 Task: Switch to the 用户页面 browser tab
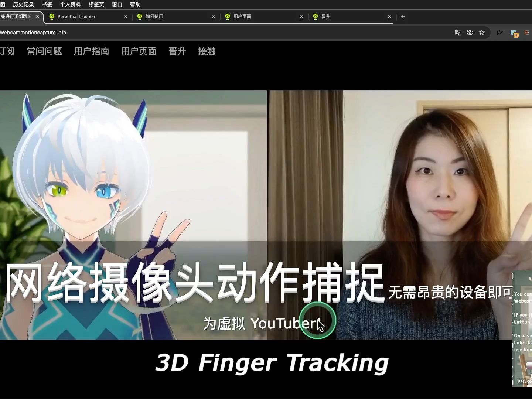[264, 17]
